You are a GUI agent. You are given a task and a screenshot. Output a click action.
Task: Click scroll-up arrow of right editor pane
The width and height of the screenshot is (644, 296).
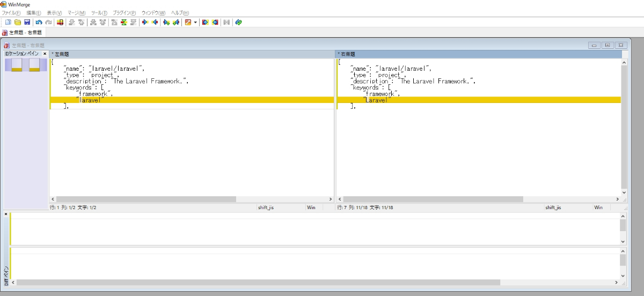coord(624,62)
